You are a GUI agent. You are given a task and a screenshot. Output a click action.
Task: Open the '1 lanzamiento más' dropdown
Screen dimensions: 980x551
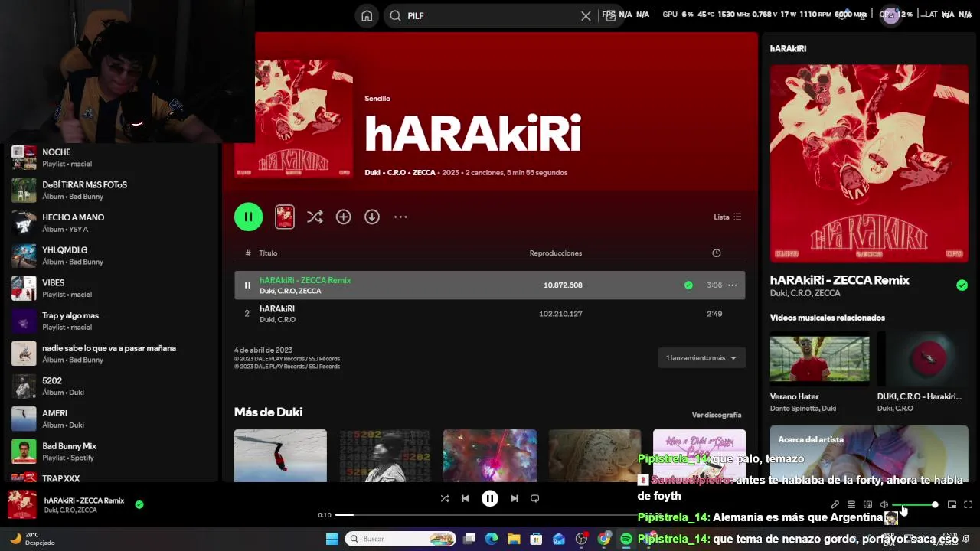701,357
